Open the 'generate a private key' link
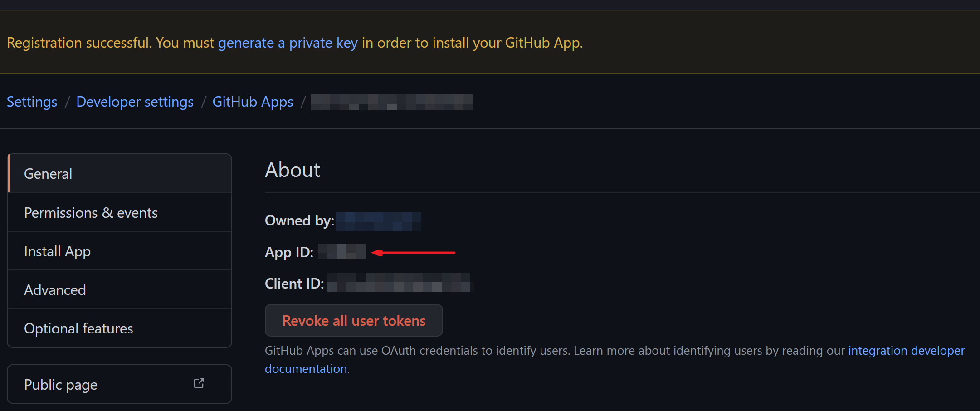Viewport: 980px width, 411px height. pos(288,43)
